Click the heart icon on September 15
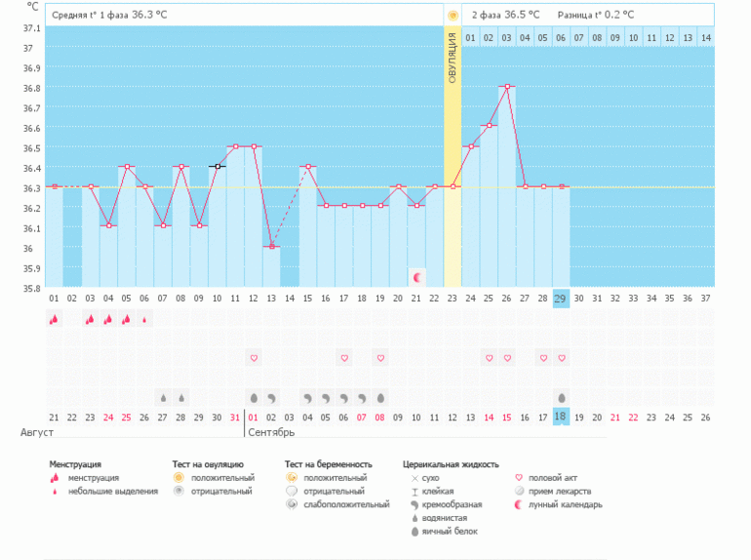 tap(506, 358)
